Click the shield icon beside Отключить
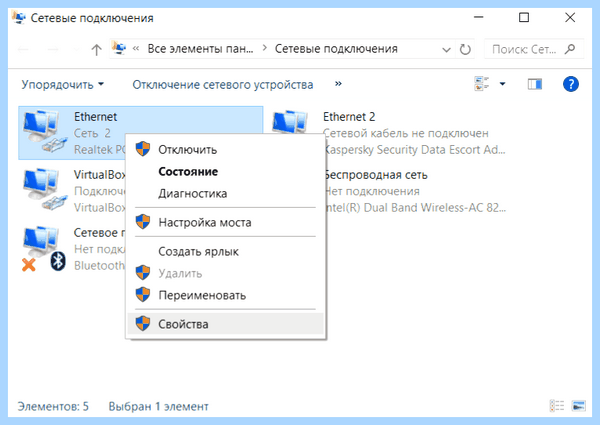 click(x=143, y=149)
